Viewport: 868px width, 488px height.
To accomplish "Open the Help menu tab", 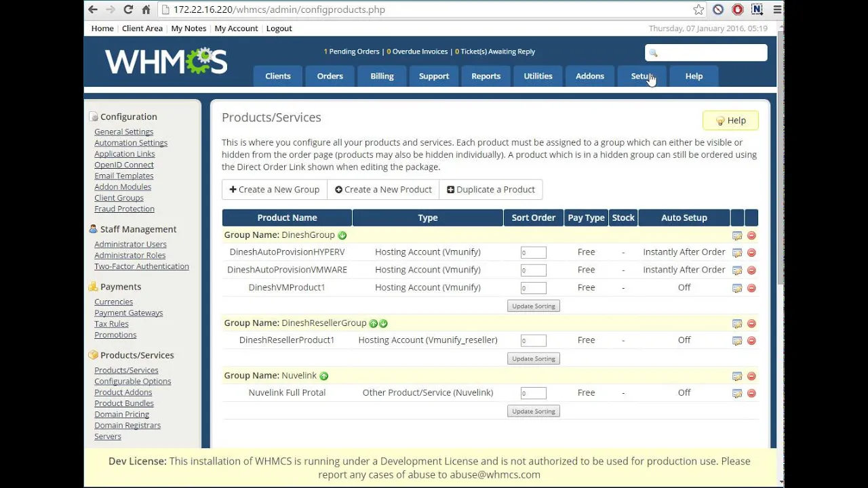I will point(694,76).
